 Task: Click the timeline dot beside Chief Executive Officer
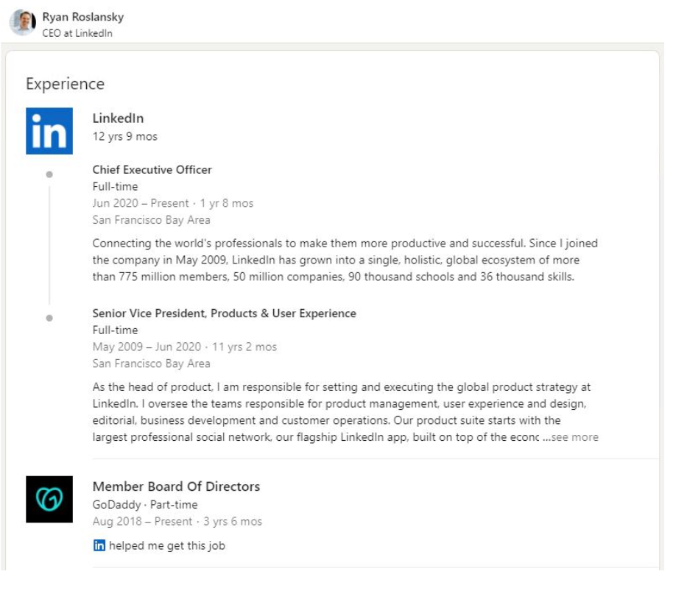pos(49,174)
